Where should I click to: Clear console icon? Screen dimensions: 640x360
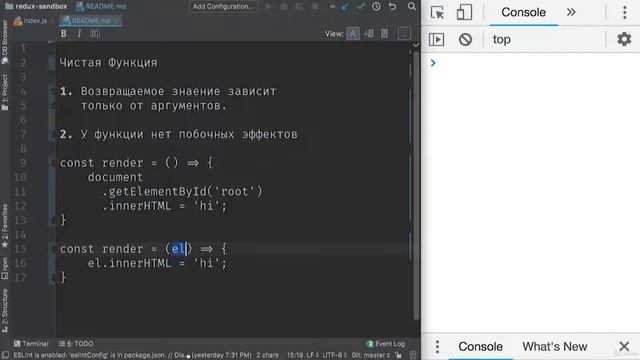(x=465, y=40)
